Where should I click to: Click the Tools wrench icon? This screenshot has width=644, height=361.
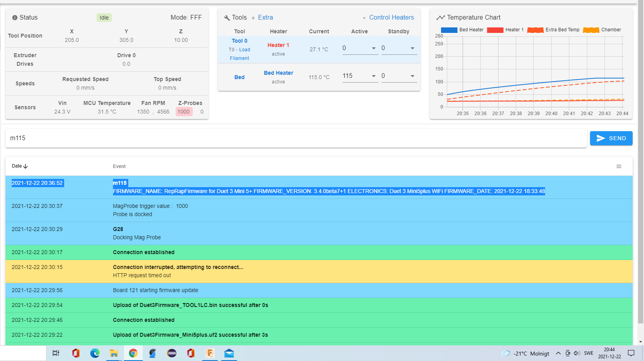[227, 18]
